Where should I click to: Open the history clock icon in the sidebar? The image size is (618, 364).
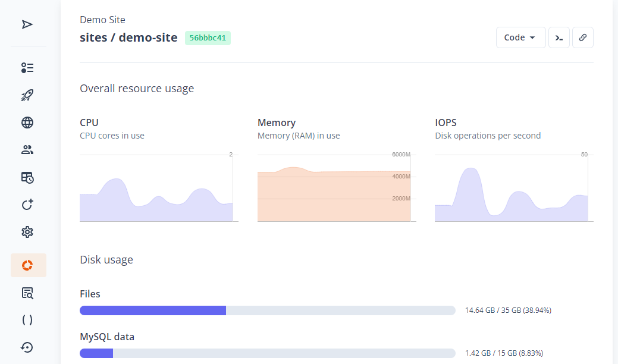tap(27, 347)
